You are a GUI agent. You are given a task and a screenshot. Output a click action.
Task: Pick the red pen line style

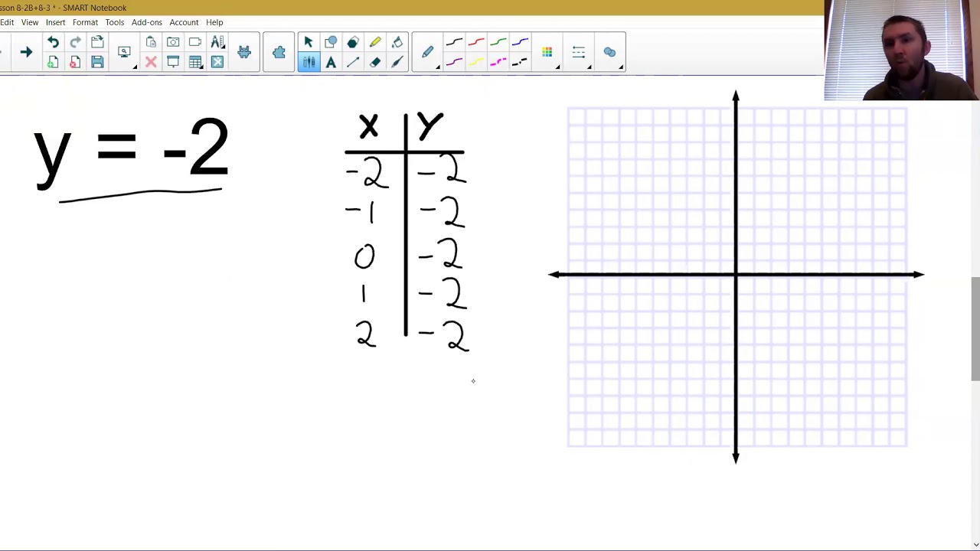(476, 43)
